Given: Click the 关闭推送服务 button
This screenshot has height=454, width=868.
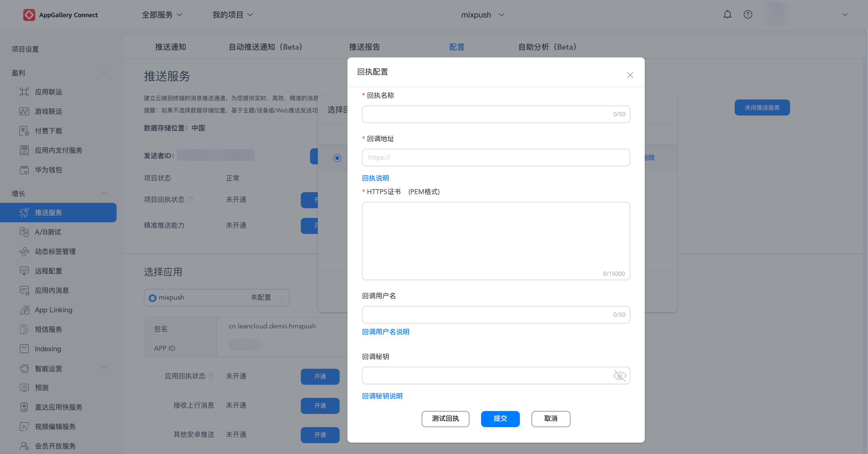Looking at the screenshot, I should 762,107.
